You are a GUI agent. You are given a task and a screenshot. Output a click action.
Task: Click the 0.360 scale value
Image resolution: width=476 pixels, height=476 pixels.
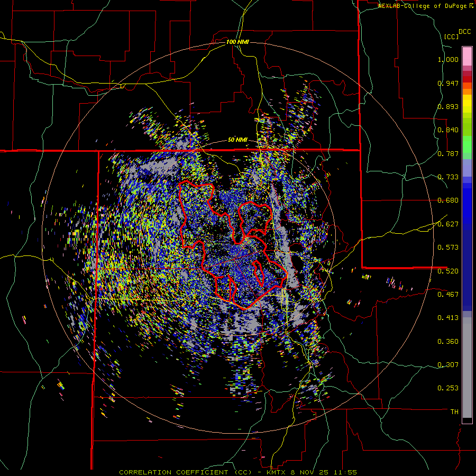click(x=448, y=342)
